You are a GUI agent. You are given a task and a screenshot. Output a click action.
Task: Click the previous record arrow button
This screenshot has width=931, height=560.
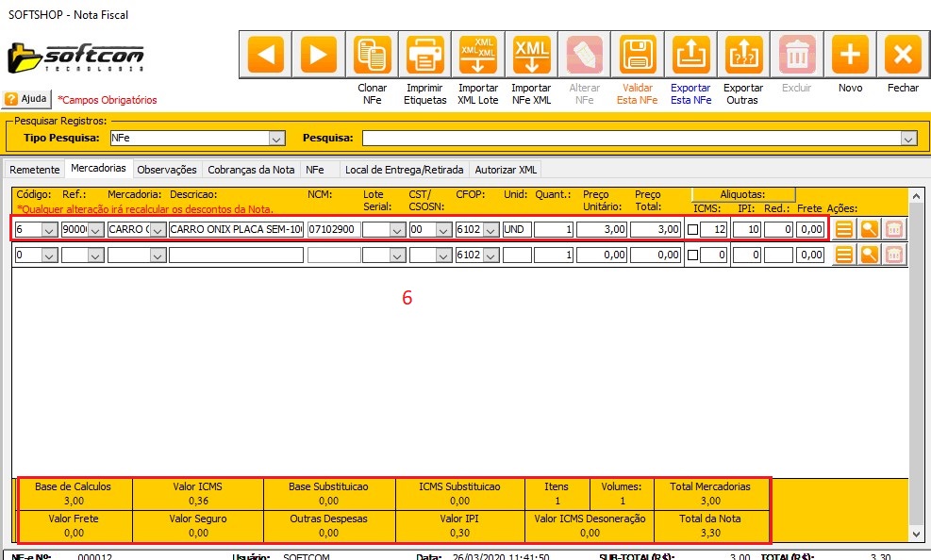pos(266,55)
